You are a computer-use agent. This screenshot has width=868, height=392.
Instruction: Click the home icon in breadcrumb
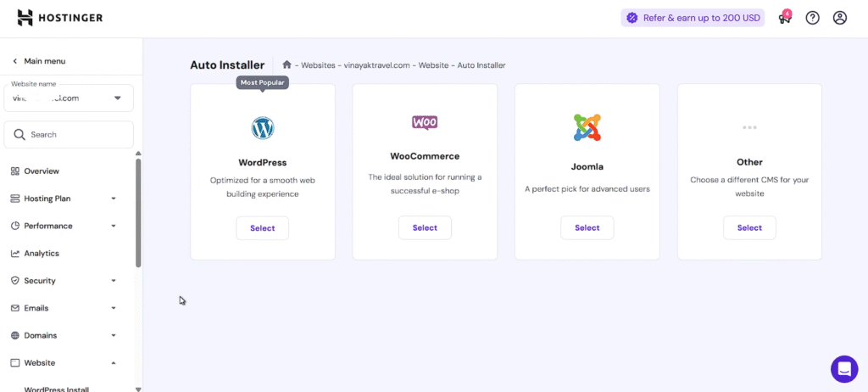coord(287,65)
